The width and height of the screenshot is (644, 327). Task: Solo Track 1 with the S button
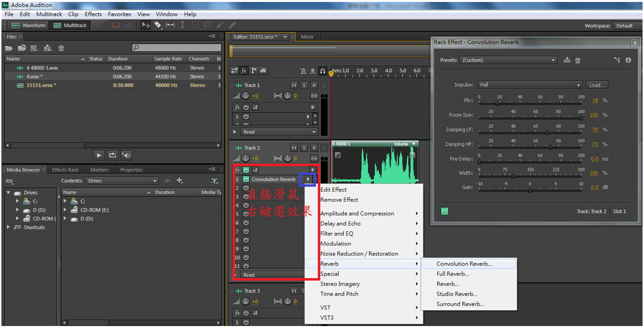point(304,85)
